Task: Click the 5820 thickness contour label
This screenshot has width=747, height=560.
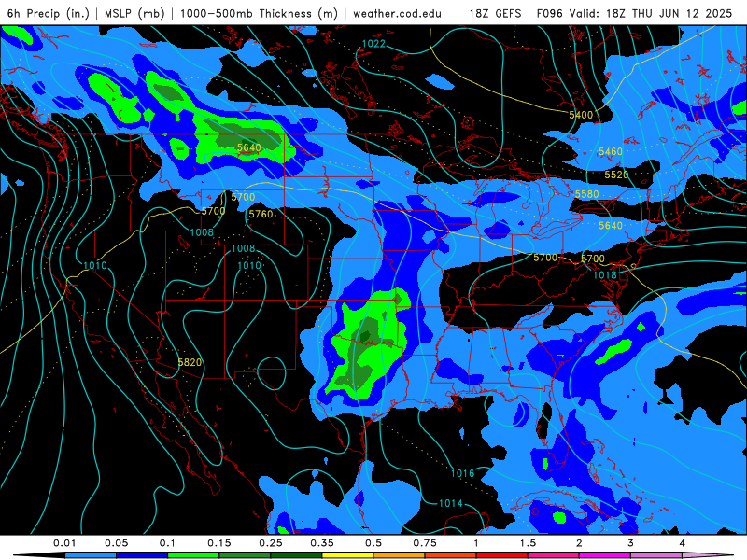Action: pos(190,362)
